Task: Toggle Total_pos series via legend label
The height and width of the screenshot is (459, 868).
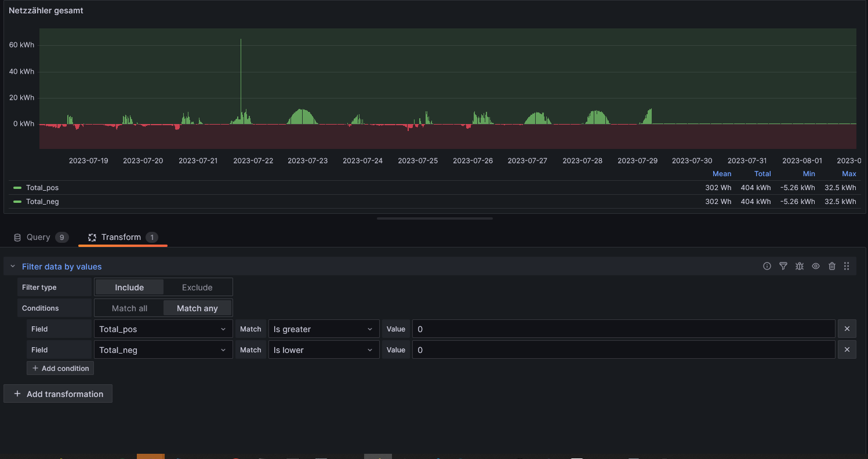Action: (x=42, y=188)
